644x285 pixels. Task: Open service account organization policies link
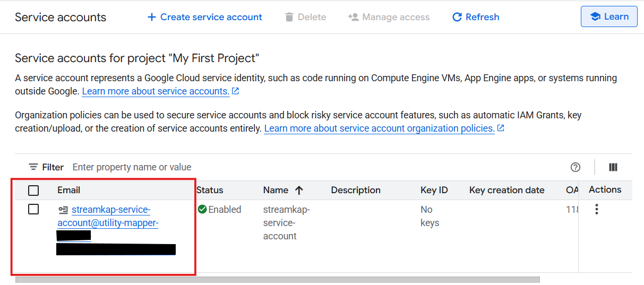[379, 128]
